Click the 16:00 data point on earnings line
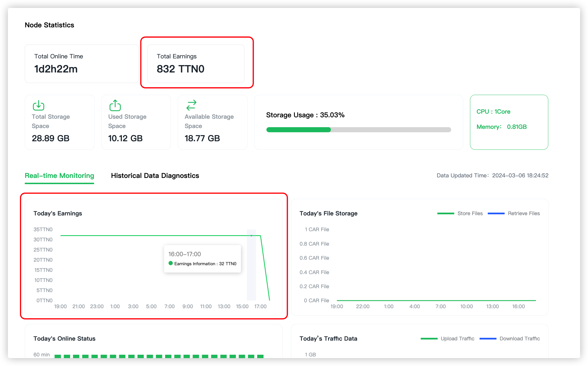588x366 pixels. coord(251,235)
